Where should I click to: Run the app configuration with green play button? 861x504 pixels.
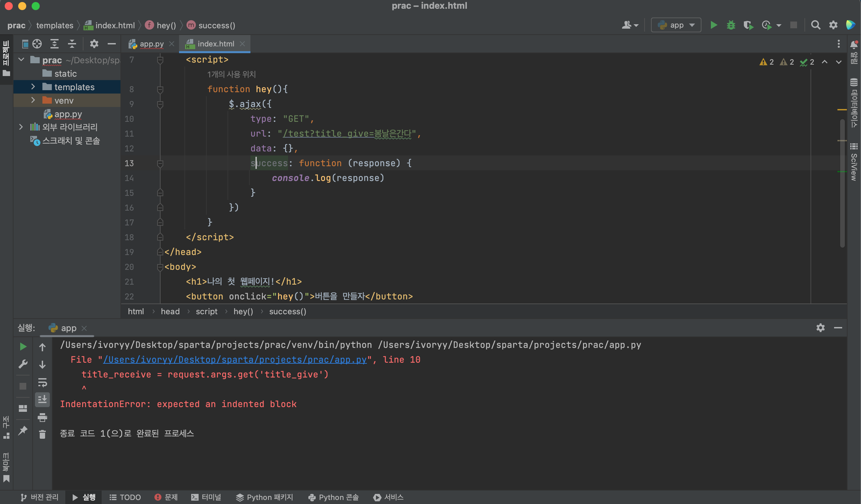pos(714,25)
